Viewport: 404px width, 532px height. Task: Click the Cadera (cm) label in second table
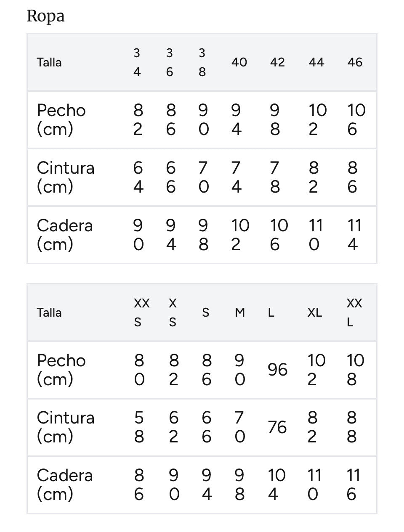pos(65,484)
